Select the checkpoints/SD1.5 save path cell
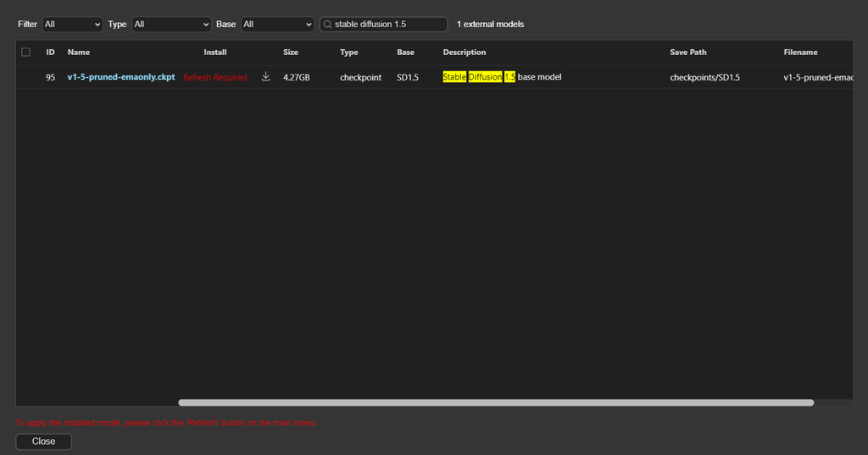 [704, 78]
